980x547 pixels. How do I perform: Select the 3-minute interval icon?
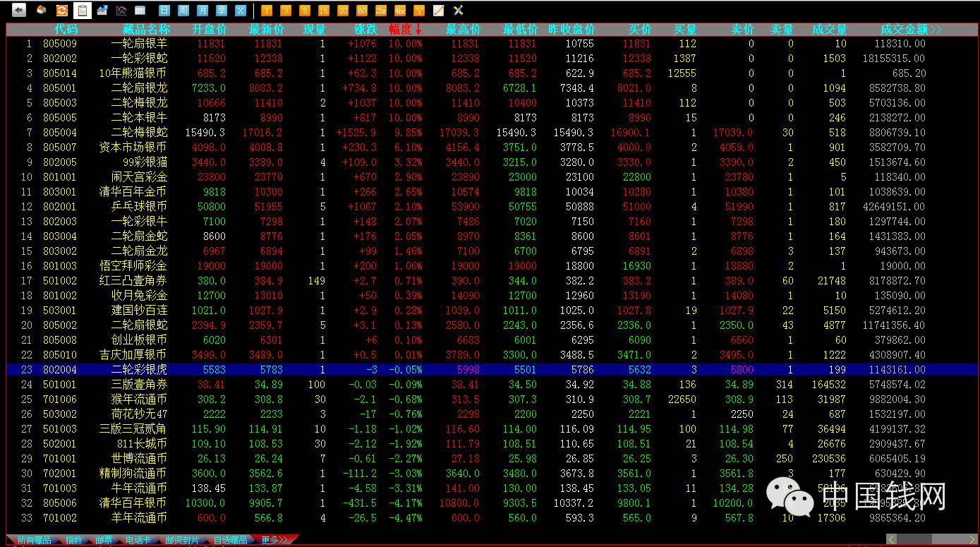point(286,11)
